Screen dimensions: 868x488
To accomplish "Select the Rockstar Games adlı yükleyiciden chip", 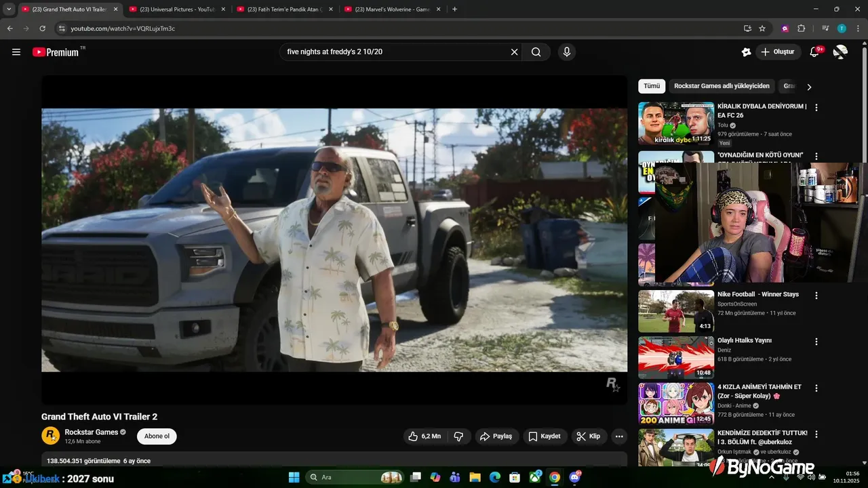I will [722, 86].
